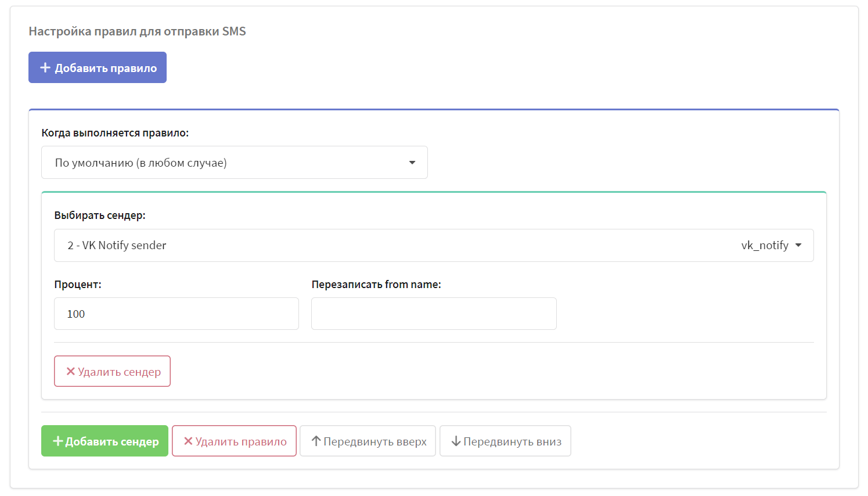Click the 'Удалить сендер' button
Screen dimensions: 868x496
tap(112, 371)
